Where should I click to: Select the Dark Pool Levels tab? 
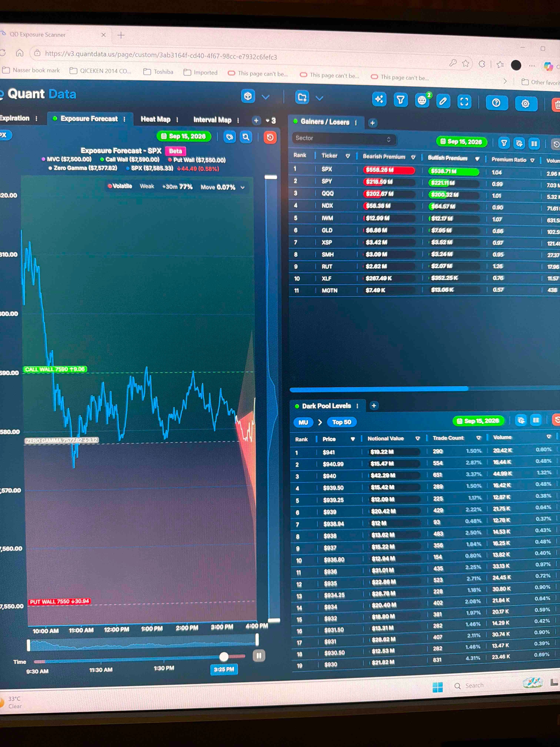(326, 406)
